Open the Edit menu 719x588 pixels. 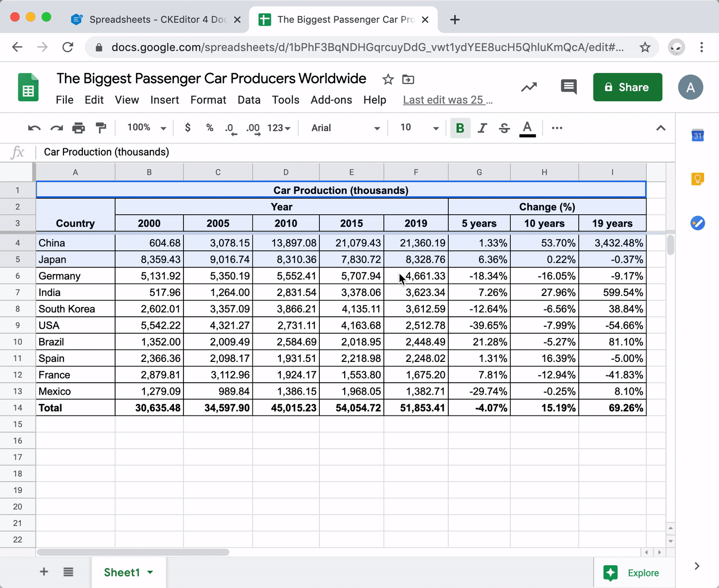tap(94, 100)
